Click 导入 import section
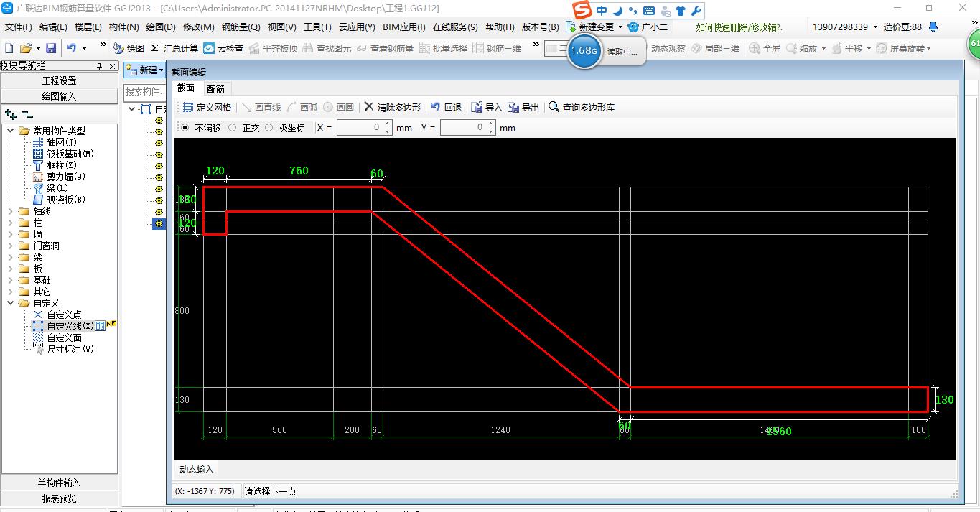This screenshot has width=980, height=512. [486, 107]
